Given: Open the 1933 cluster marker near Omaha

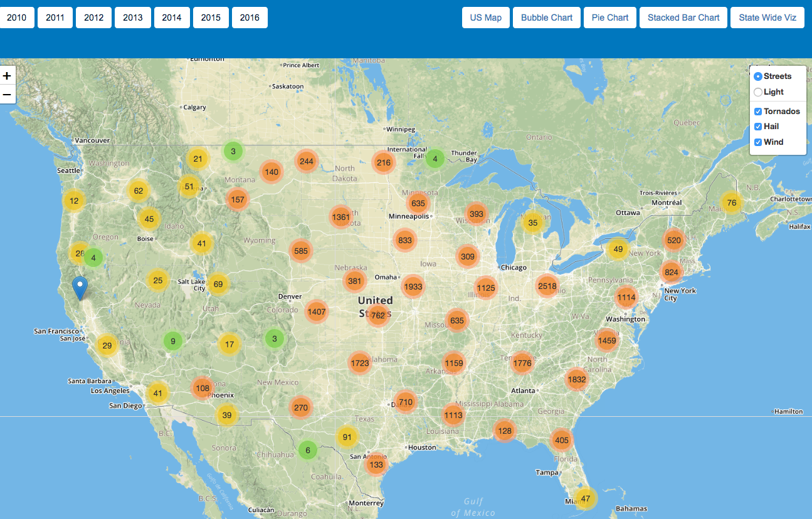Looking at the screenshot, I should coord(413,286).
